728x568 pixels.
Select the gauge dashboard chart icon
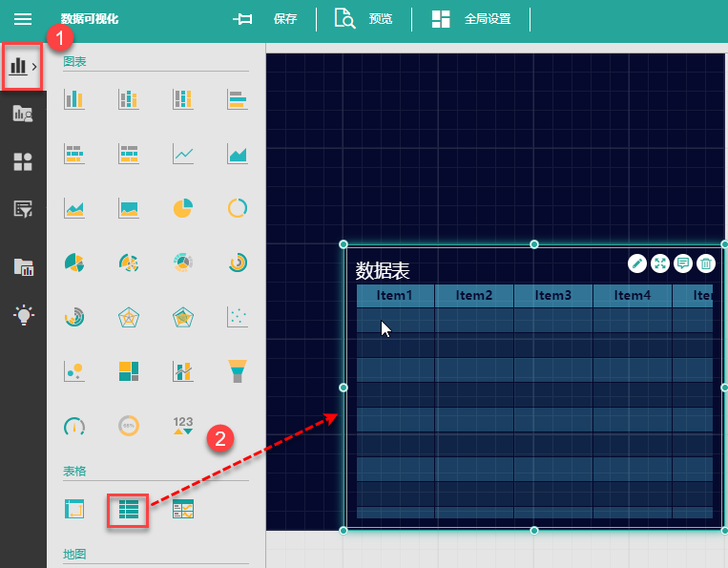74,425
